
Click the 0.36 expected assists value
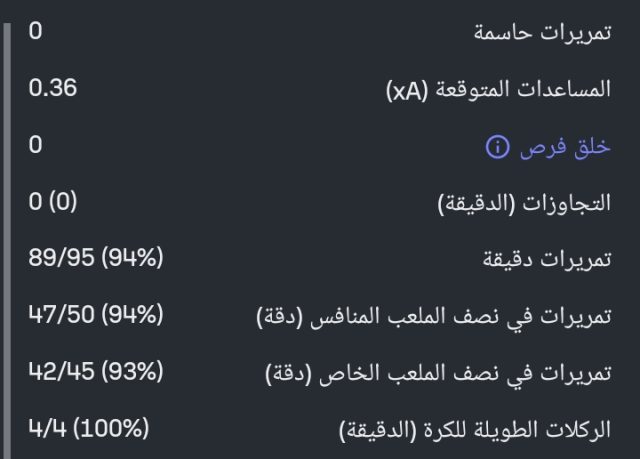[x=53, y=88]
